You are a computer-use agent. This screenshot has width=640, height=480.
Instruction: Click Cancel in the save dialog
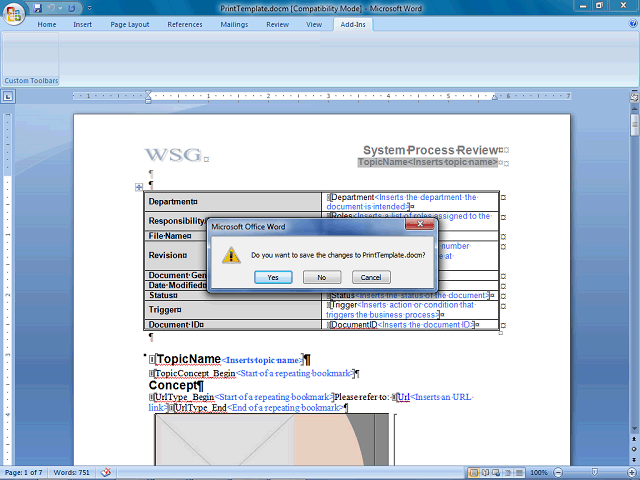371,277
